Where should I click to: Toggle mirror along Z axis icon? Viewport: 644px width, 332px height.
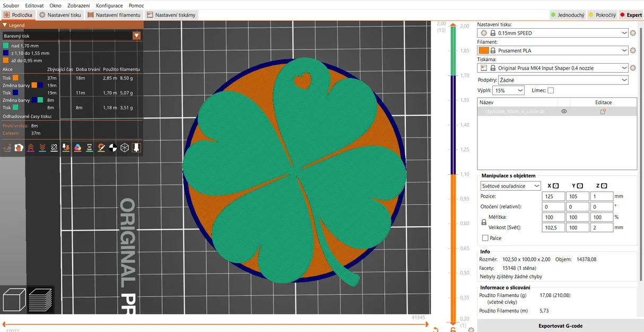pos(604,186)
